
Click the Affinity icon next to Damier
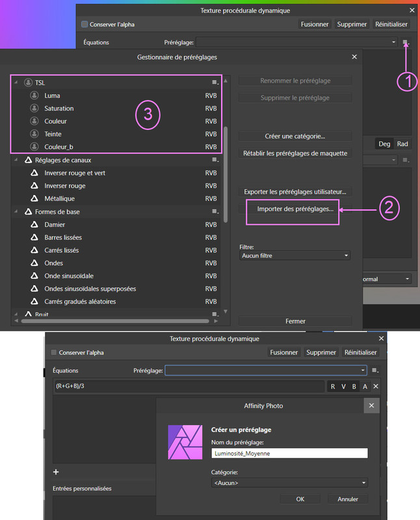pos(34,224)
